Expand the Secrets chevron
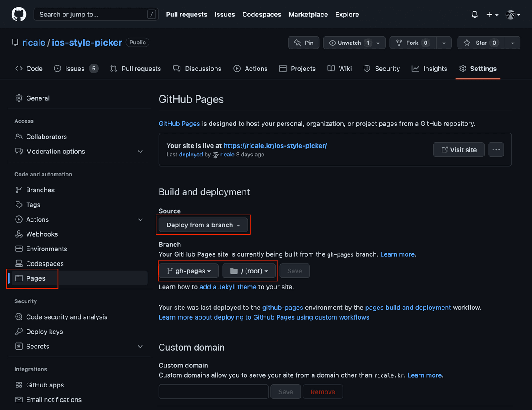532x410 pixels. coord(140,346)
